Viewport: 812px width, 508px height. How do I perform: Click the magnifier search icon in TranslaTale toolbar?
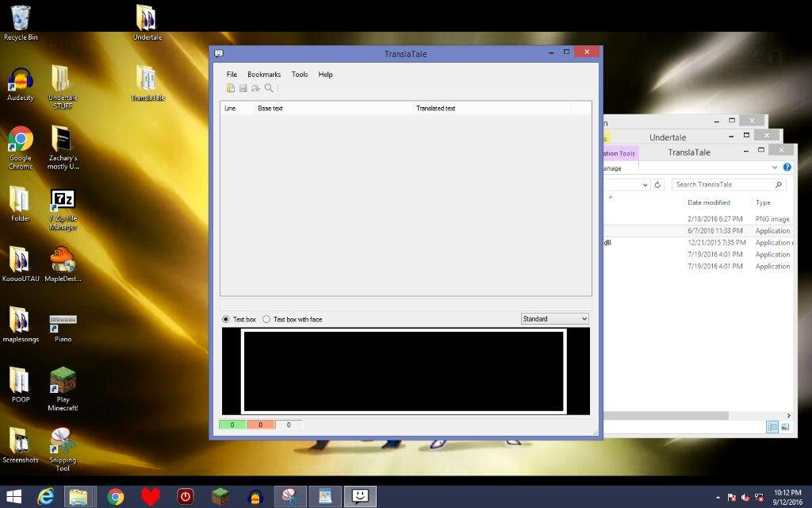[x=269, y=88]
